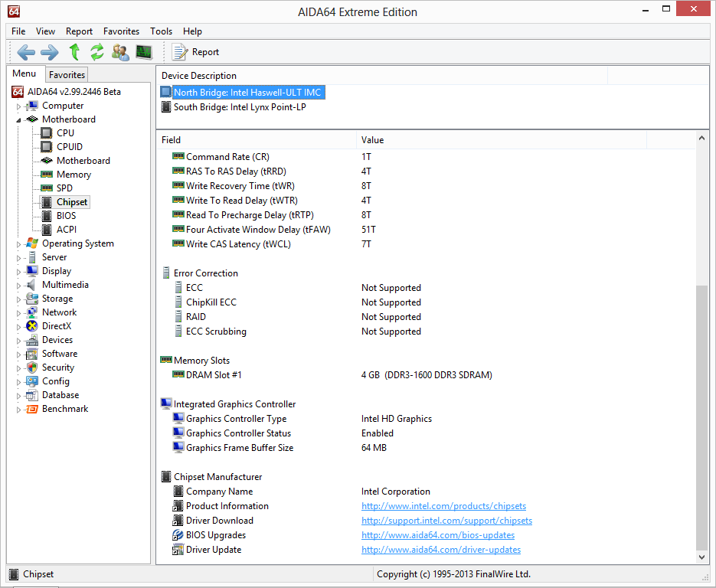Expand the Benchmark node
Screen dimensions: 716x588
[18, 410]
